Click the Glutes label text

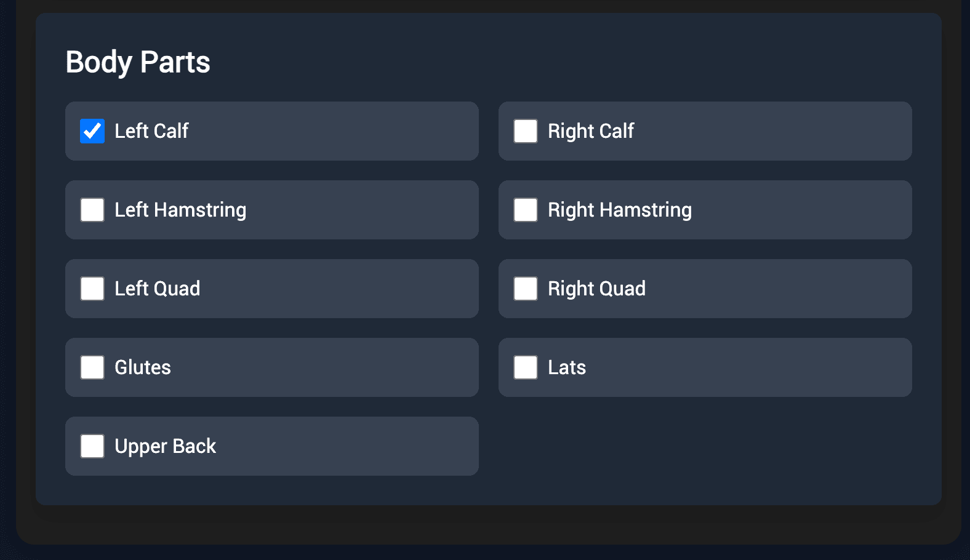coord(142,367)
